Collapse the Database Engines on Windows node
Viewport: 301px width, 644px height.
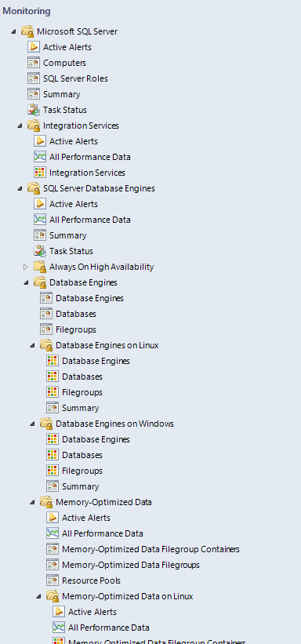(32, 424)
